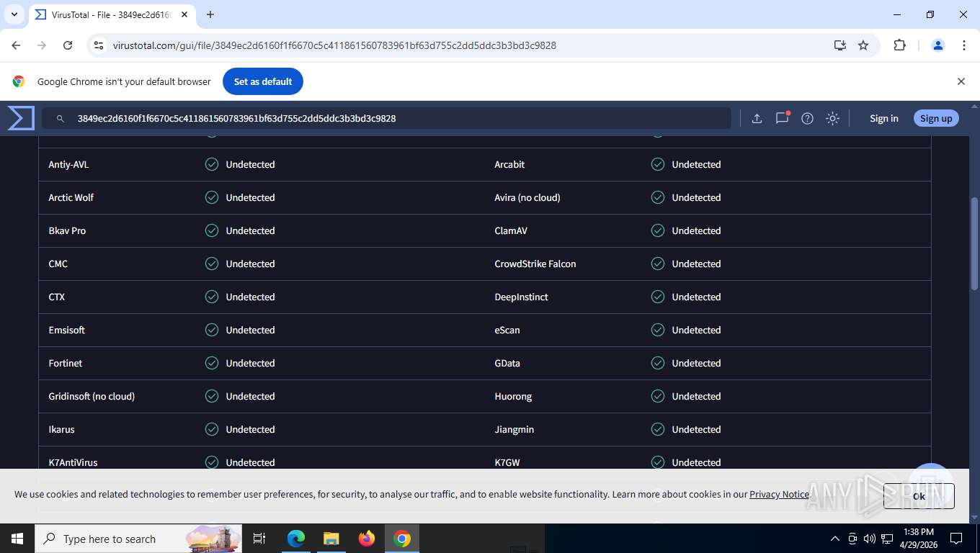Viewport: 980px width, 553px height.
Task: Click Avira (no cloud) engine name
Action: tap(527, 197)
